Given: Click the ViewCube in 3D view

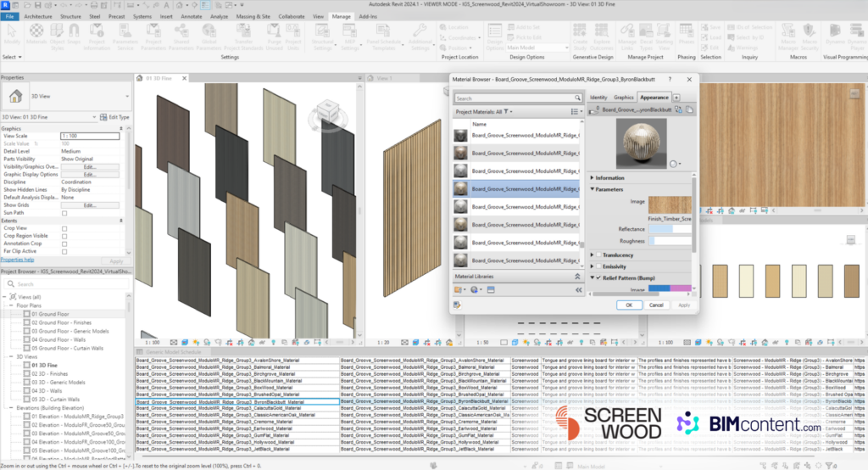Looking at the screenshot, I should [x=328, y=112].
